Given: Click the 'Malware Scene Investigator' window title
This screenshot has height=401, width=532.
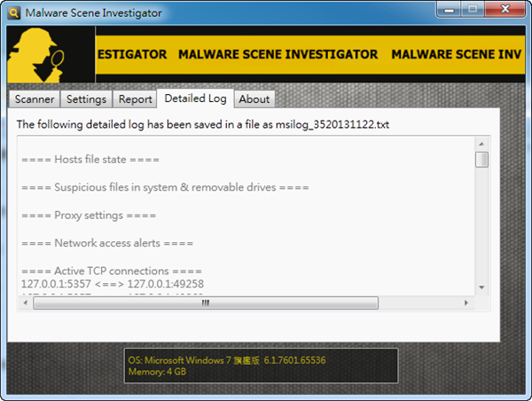Looking at the screenshot, I should point(93,13).
